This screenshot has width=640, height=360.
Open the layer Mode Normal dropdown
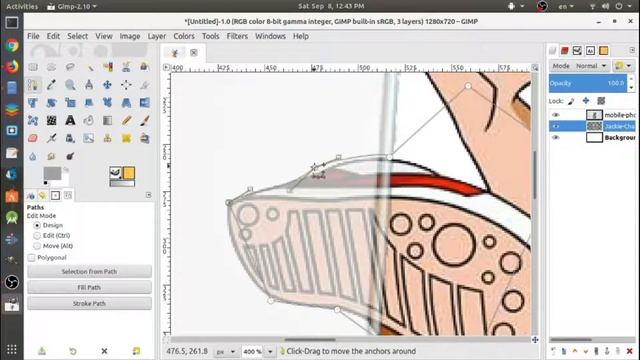580,66
